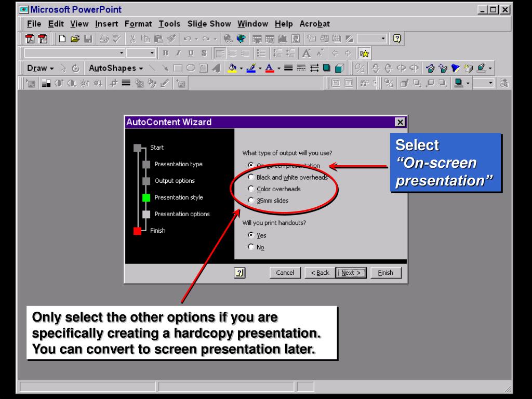Viewport: 532px width, 399px height.
Task: Insert WordArt from the drawing toolbar
Action: [216, 68]
